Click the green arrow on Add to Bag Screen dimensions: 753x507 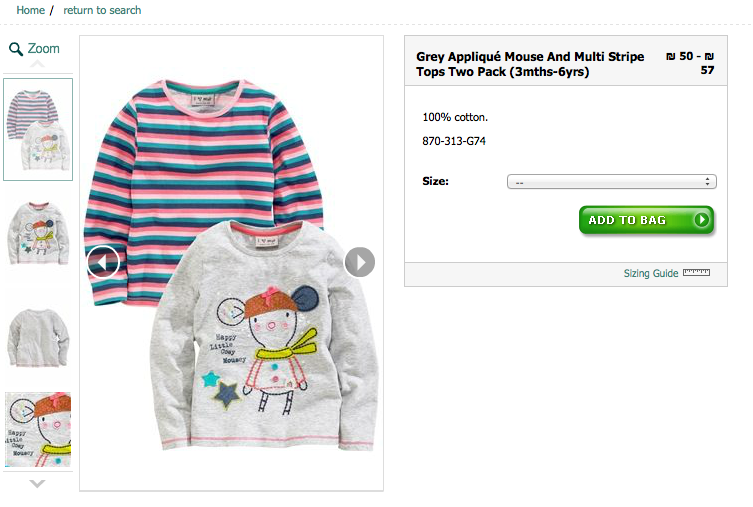(703, 220)
